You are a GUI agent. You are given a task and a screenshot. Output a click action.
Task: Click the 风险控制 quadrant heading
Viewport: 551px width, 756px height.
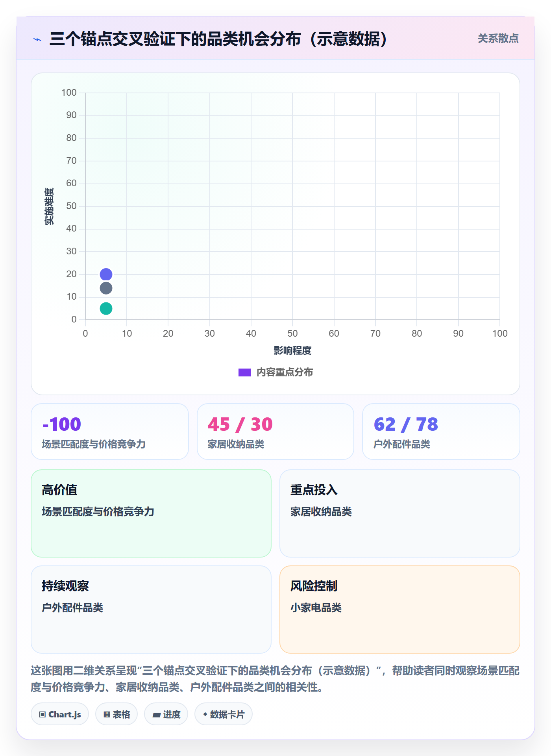tap(314, 586)
